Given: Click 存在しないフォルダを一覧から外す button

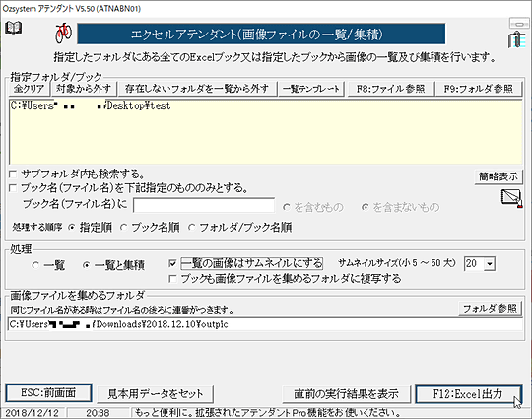Looking at the screenshot, I should 197,89.
